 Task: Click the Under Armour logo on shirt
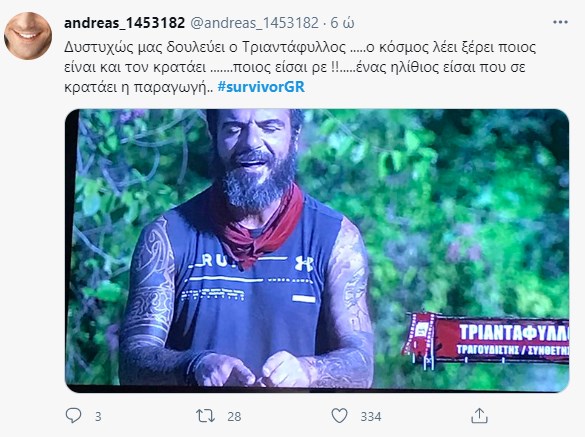point(304,263)
